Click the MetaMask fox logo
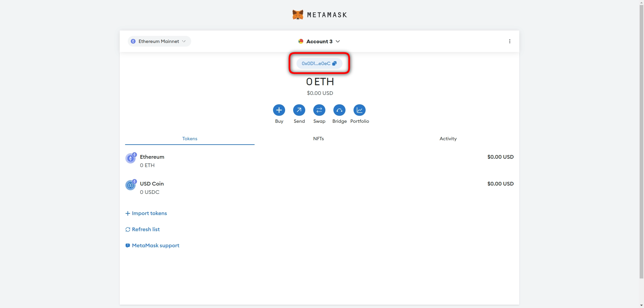The image size is (644, 308). tap(298, 15)
